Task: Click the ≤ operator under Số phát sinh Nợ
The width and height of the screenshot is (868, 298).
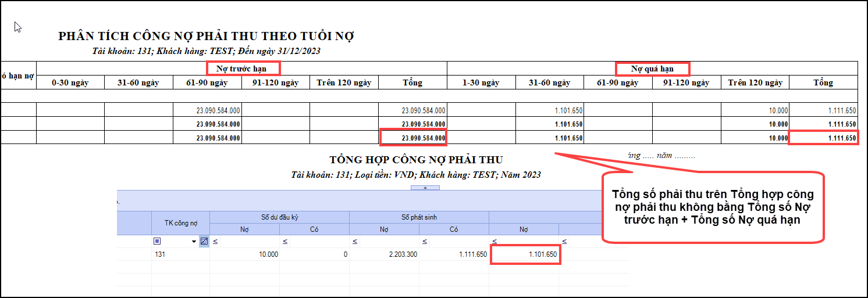Action: pyautogui.click(x=354, y=241)
